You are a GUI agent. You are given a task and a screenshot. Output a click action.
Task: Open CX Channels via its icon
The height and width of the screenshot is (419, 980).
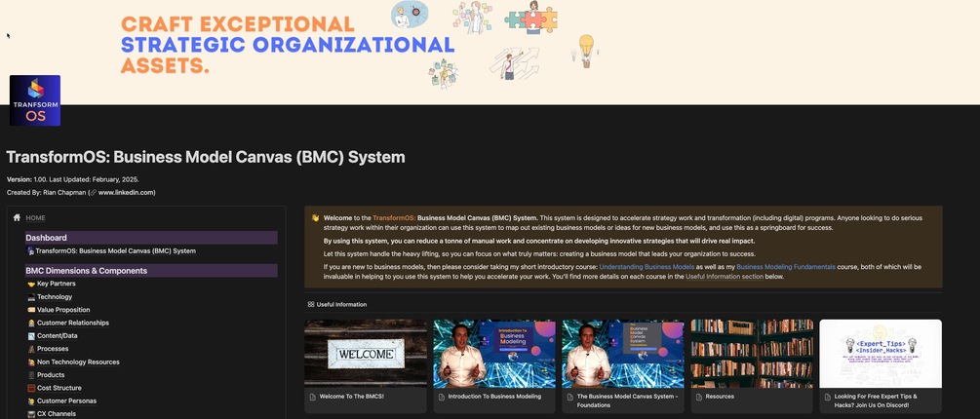(x=31, y=414)
